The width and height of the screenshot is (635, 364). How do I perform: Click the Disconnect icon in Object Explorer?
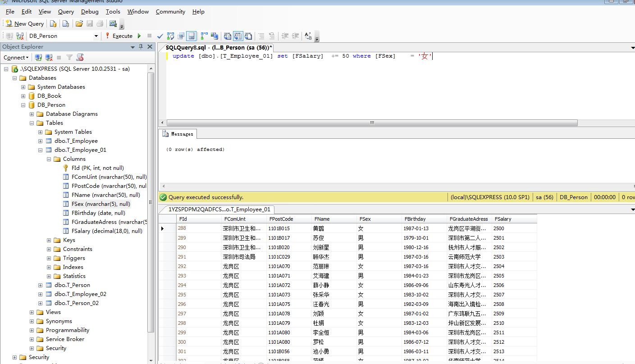click(x=49, y=58)
